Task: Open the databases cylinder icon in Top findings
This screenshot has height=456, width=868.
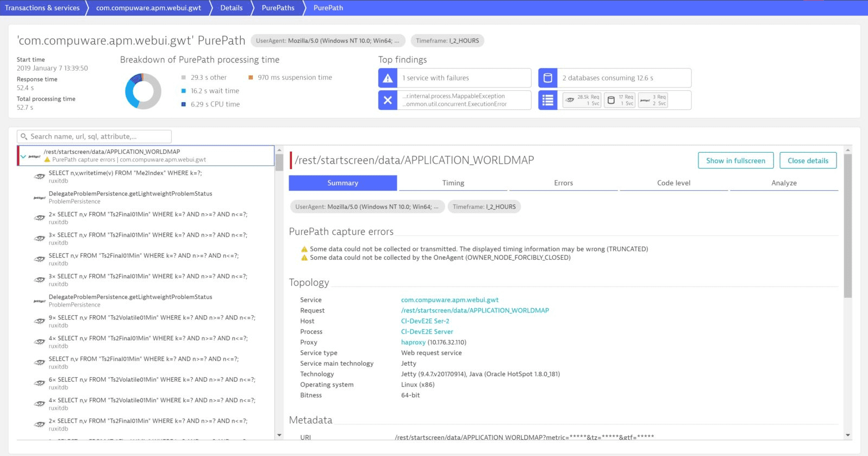Action: [548, 78]
